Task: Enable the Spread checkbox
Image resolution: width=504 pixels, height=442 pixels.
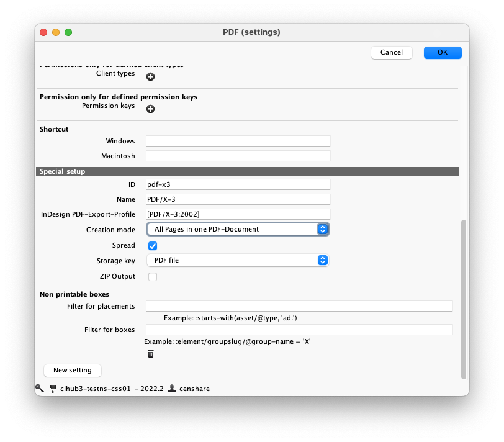Action: (x=152, y=246)
